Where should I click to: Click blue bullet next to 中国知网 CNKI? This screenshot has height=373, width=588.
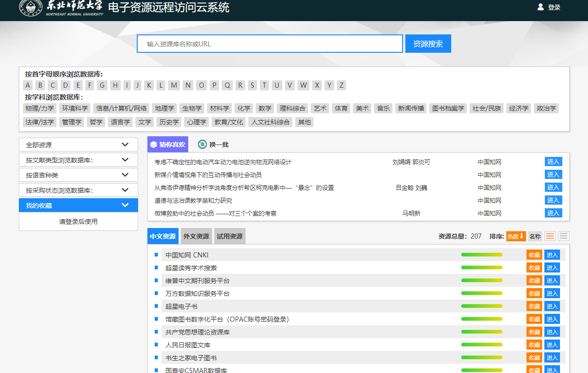[156, 255]
